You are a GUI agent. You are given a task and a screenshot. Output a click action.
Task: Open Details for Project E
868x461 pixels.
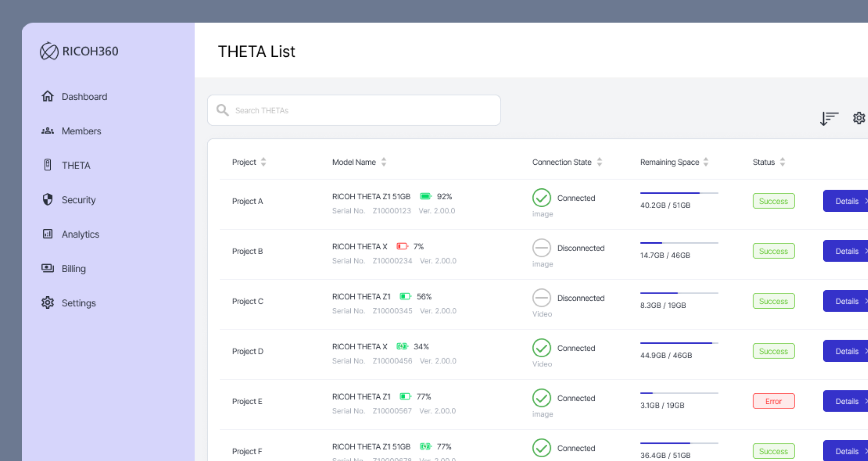pos(845,401)
